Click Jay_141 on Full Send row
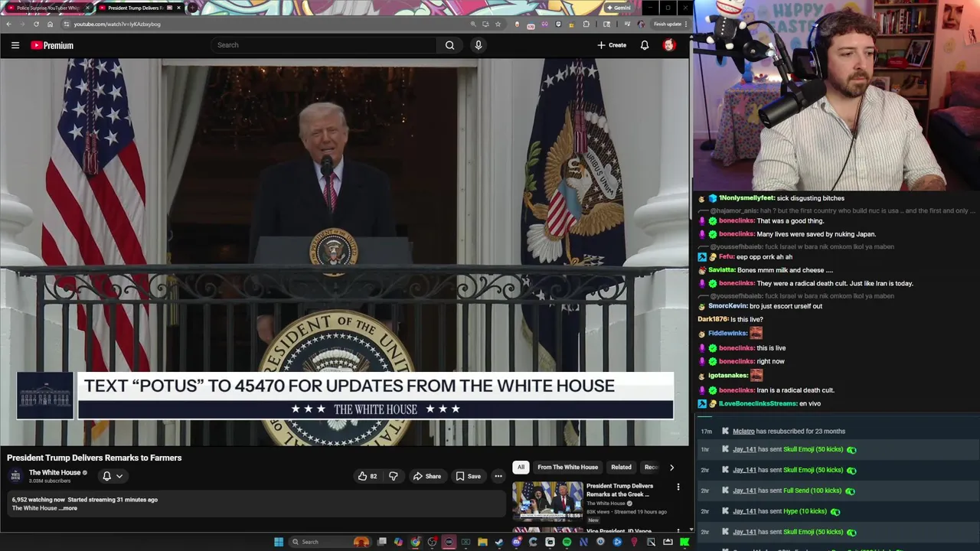980x551 pixels. coord(744,491)
